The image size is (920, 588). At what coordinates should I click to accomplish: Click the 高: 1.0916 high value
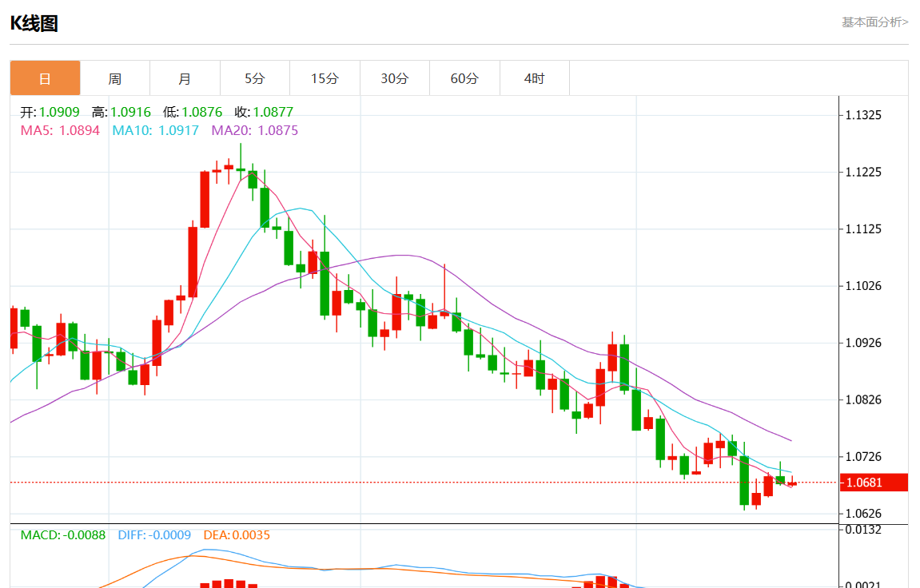[121, 112]
